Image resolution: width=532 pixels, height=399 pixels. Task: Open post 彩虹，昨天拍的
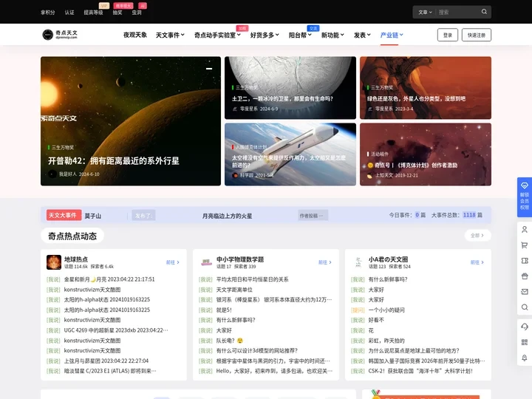[386, 341]
